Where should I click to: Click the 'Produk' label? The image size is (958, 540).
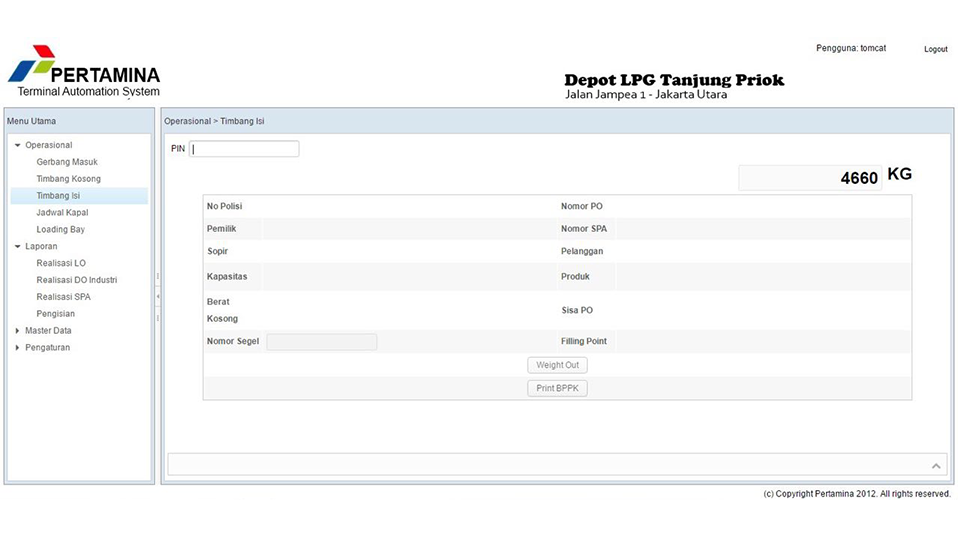tap(575, 277)
